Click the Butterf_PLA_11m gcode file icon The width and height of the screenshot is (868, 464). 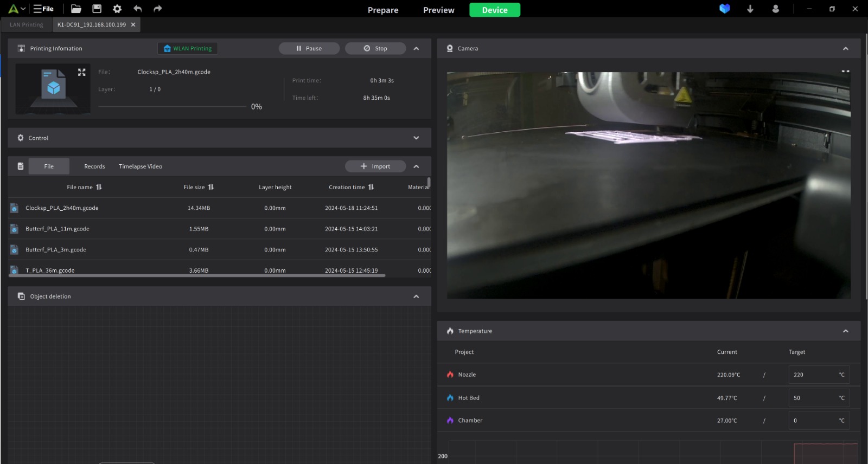click(15, 229)
